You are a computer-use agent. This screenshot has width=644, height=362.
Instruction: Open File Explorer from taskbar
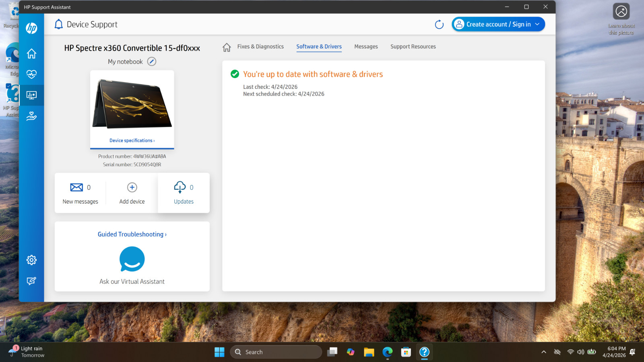[x=369, y=352]
